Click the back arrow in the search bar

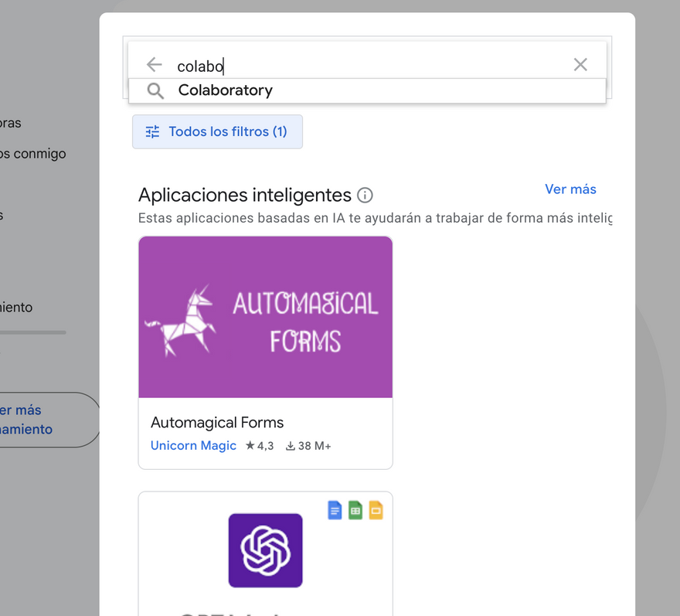[x=154, y=65]
